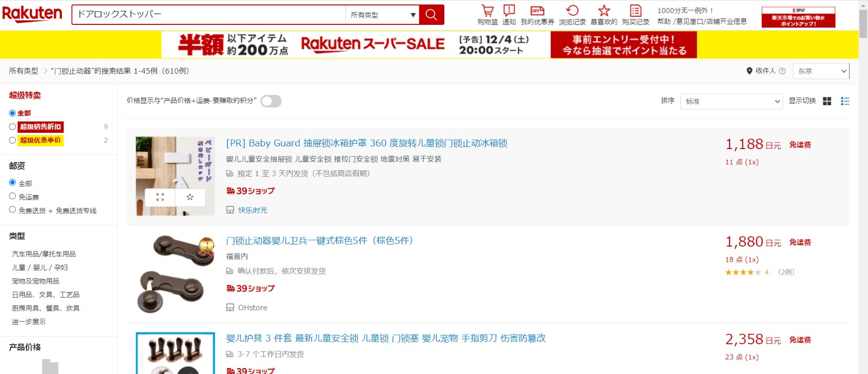The image size is (868, 374).
Task: Favorite the Baby Guard product with star
Action: click(190, 197)
